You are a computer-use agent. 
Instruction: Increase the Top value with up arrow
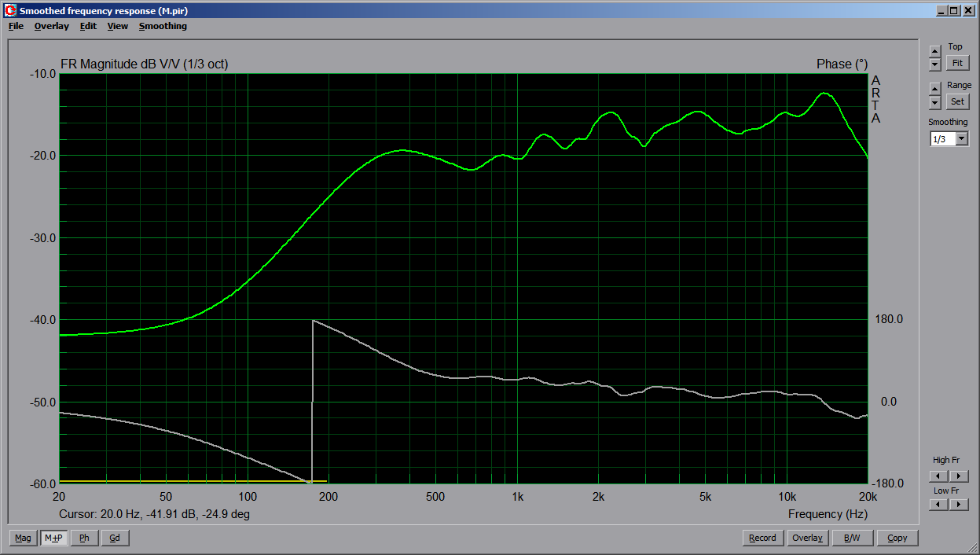934,51
